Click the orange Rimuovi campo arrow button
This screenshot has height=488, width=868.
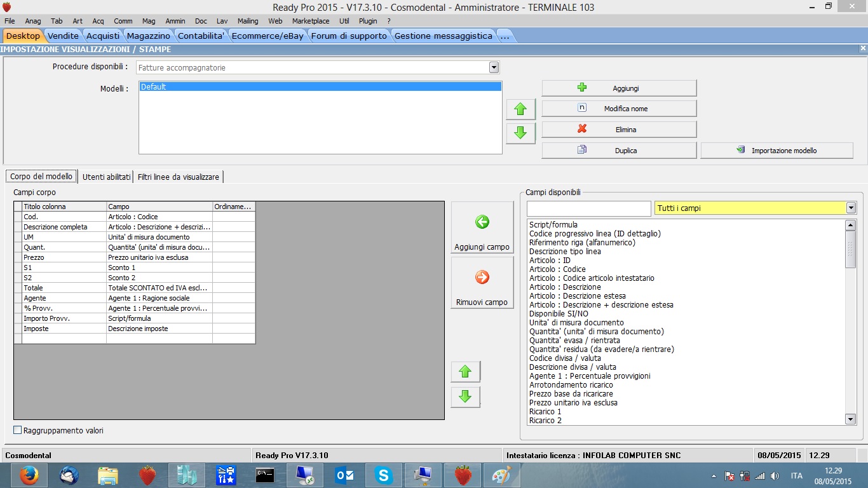click(482, 282)
